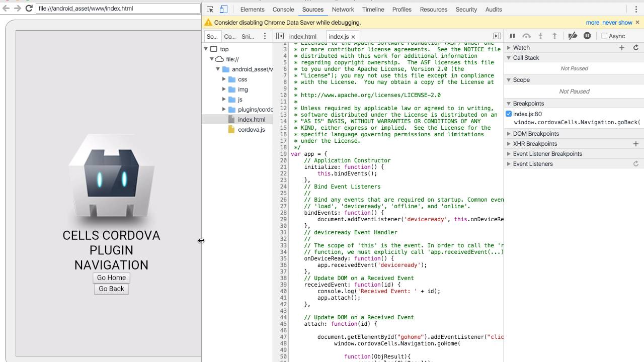Open navigator pane three-dot menu
644x362 pixels.
[265, 36]
